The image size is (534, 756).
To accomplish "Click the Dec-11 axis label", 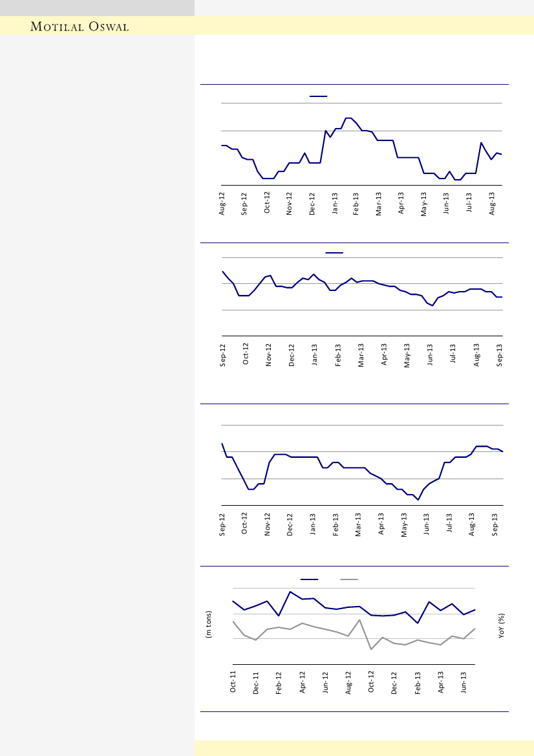I will pyautogui.click(x=257, y=682).
